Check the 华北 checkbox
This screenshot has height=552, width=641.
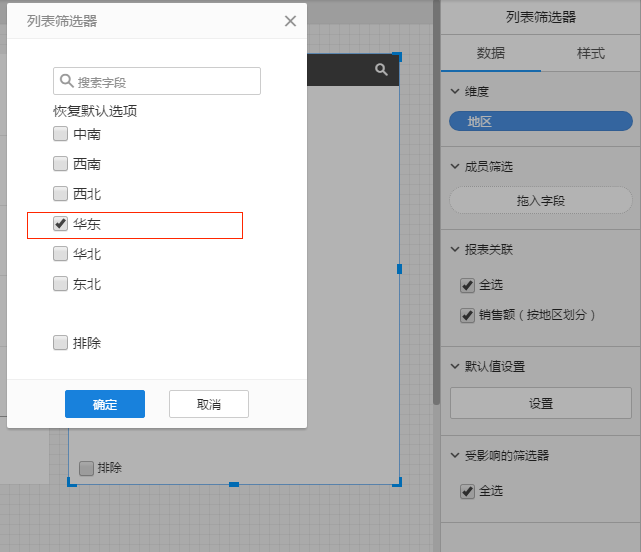[x=61, y=254]
